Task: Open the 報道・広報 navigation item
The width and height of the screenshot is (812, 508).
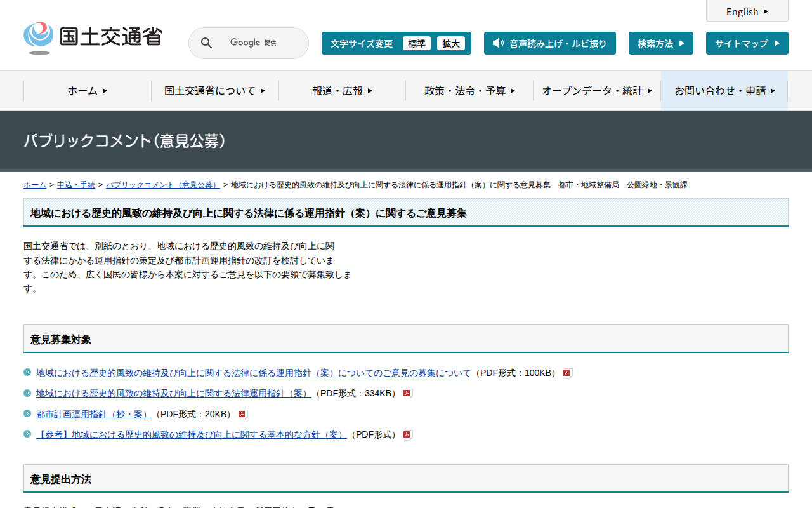Action: (342, 91)
